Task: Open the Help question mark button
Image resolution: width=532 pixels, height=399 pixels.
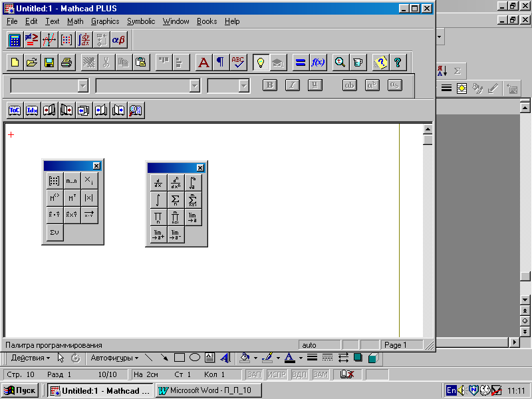Action: point(398,63)
